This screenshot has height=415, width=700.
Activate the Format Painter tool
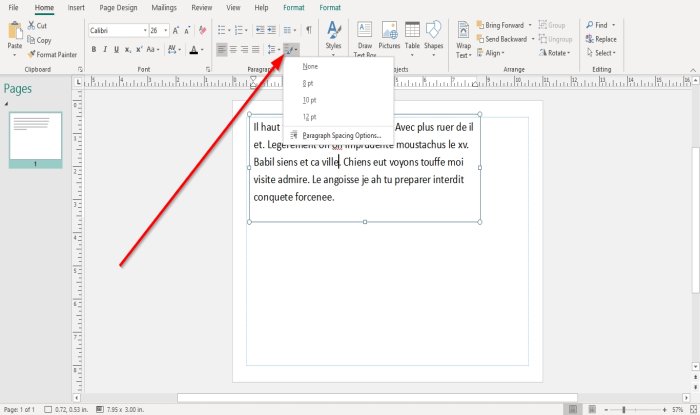coord(52,54)
